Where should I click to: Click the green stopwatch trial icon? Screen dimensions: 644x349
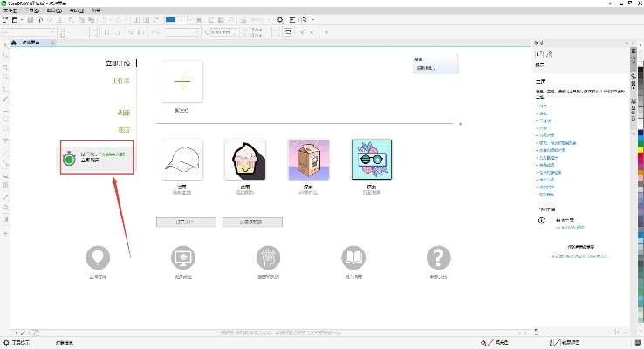(x=70, y=159)
